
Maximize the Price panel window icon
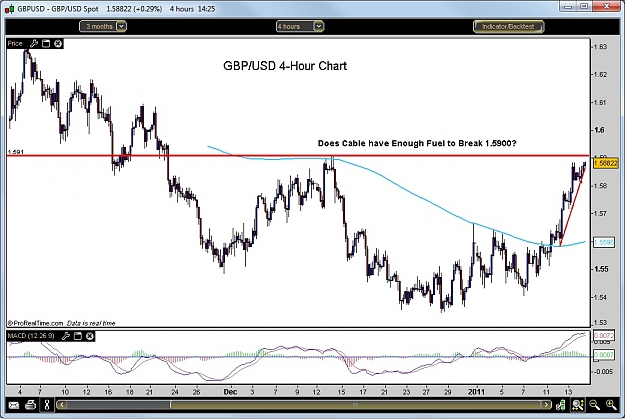46,43
